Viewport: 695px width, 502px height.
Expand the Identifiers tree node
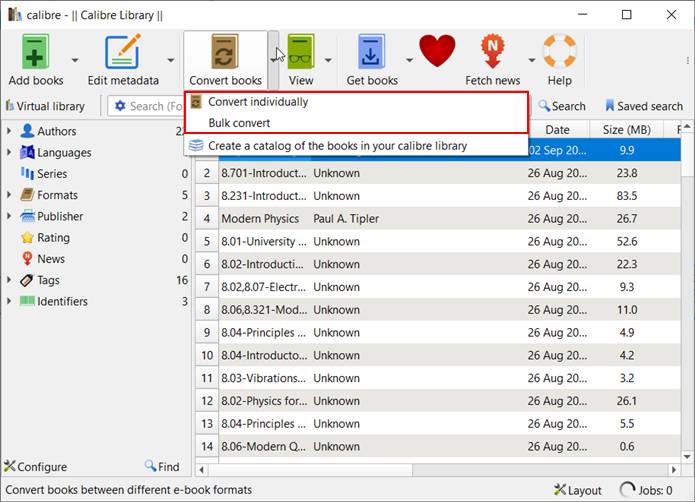(9, 301)
